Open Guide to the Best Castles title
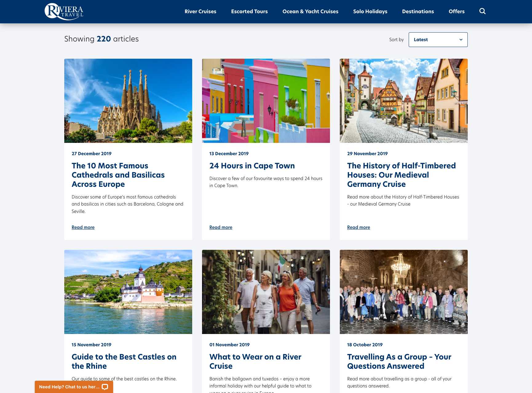Viewport: 532px width, 393px height. (x=124, y=361)
